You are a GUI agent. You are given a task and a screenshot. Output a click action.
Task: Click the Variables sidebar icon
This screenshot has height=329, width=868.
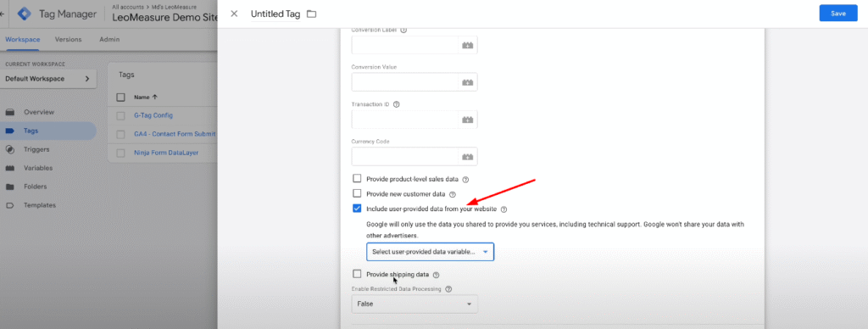coord(10,168)
